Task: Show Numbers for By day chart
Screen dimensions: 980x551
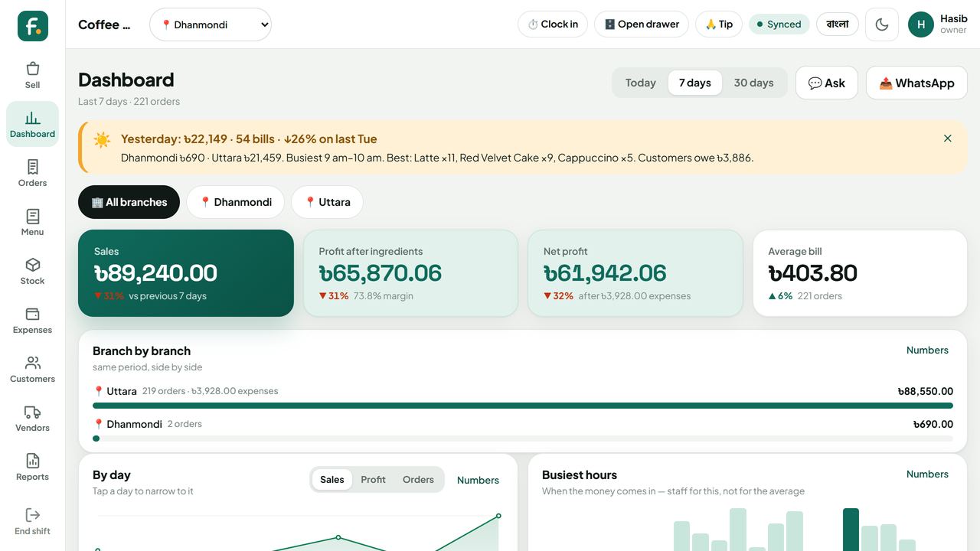Action: [x=478, y=481]
